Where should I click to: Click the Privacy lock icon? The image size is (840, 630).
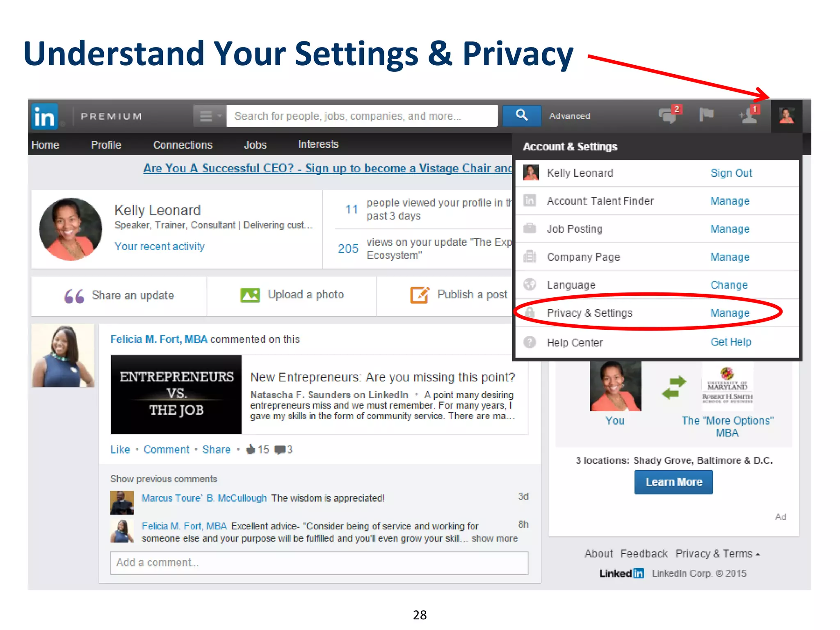click(x=530, y=313)
